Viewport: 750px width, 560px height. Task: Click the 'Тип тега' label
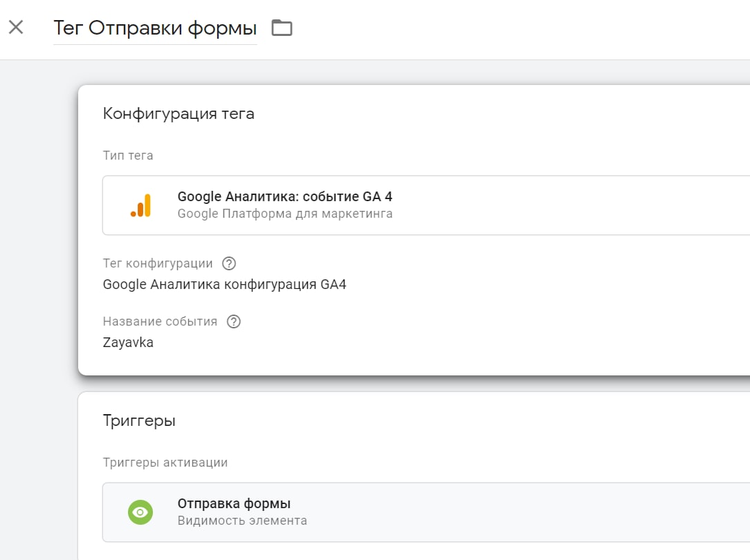128,156
